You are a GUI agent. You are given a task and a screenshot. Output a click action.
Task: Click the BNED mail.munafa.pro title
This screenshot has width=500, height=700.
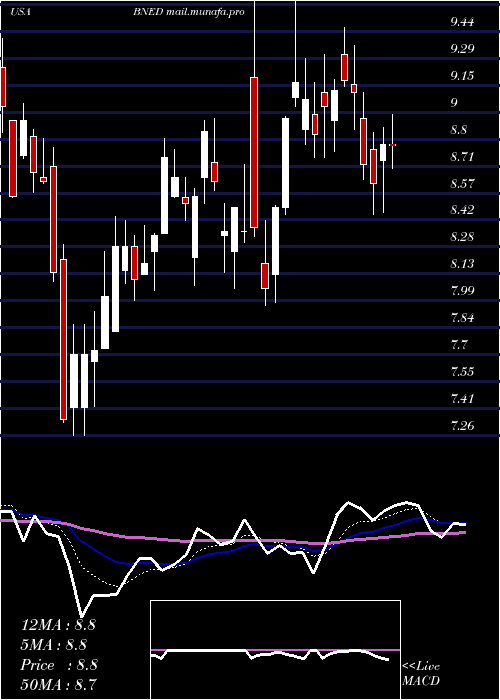coord(188,12)
